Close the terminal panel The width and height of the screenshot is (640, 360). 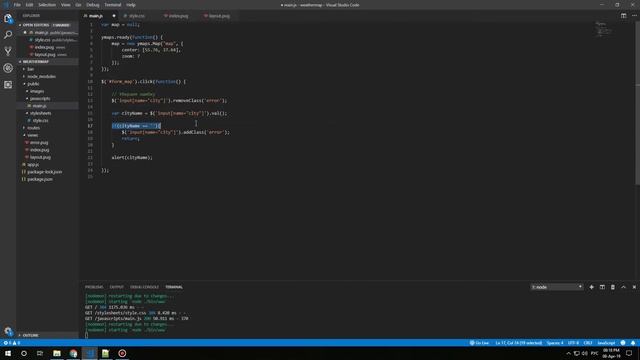coord(634,287)
